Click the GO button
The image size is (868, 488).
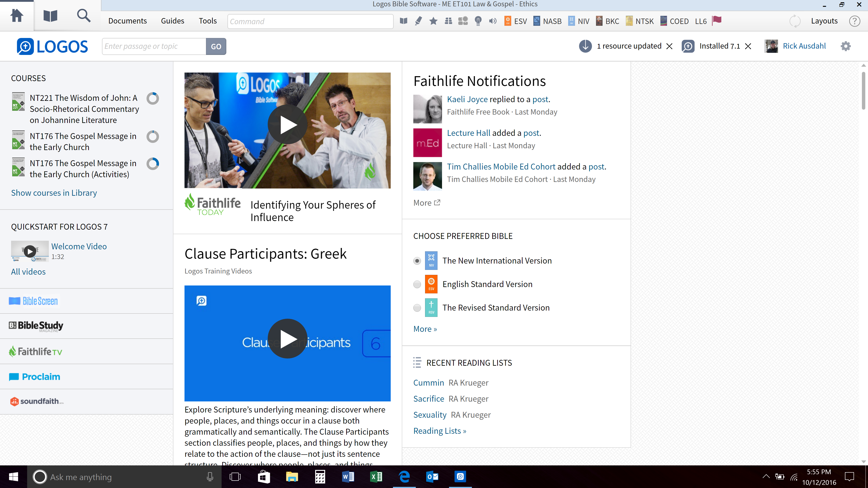click(x=216, y=46)
